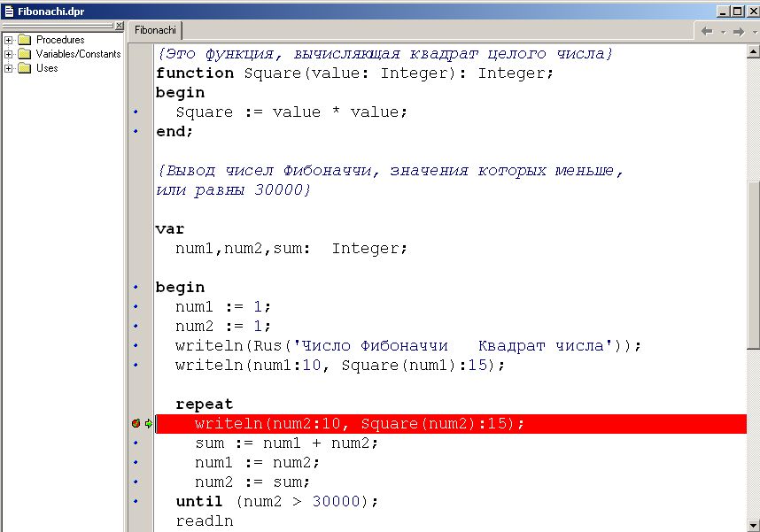Click the 'readln' statement
This screenshot has height=532, width=760.
[204, 521]
